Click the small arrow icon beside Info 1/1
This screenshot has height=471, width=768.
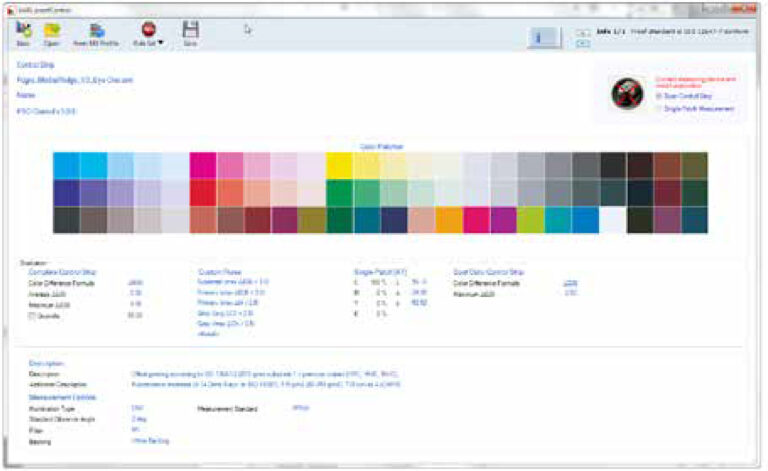click(x=583, y=33)
